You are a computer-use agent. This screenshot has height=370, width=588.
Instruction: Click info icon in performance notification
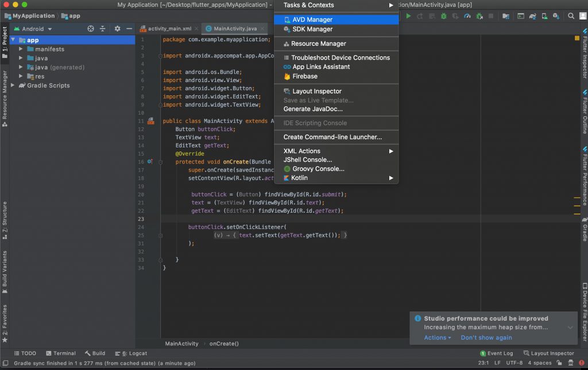pyautogui.click(x=418, y=318)
